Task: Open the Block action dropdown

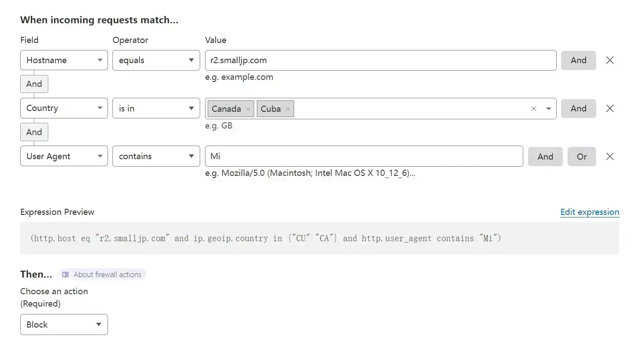Action: coord(64,324)
